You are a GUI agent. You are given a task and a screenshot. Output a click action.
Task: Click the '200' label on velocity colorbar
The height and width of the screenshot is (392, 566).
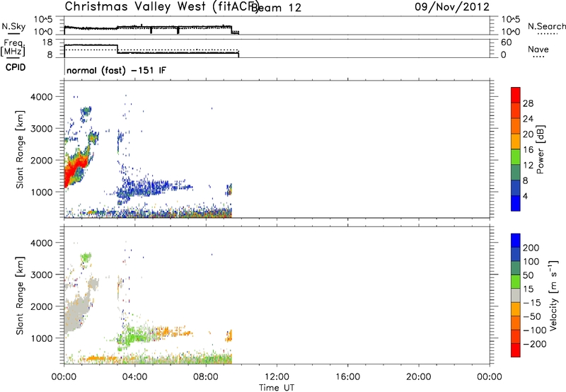531,248
